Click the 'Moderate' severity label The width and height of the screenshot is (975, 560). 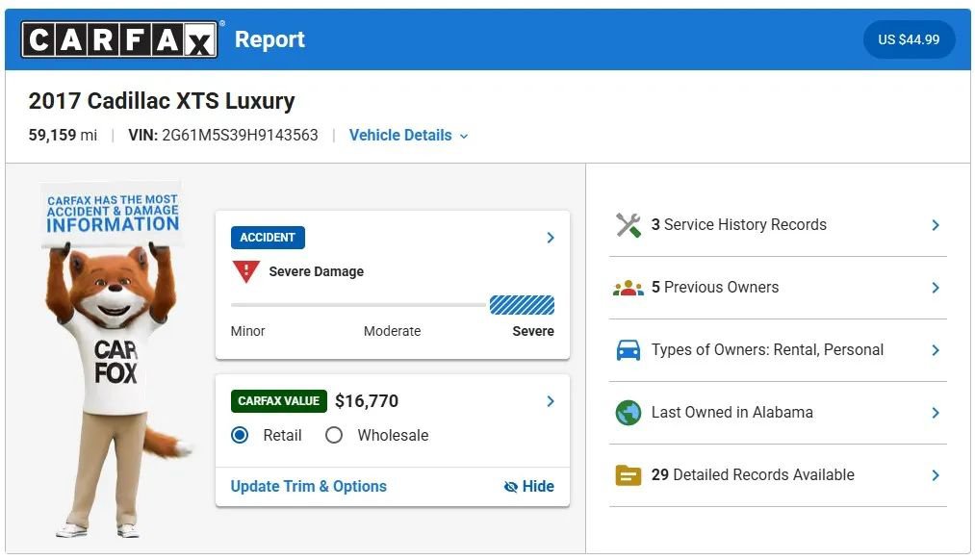393,331
